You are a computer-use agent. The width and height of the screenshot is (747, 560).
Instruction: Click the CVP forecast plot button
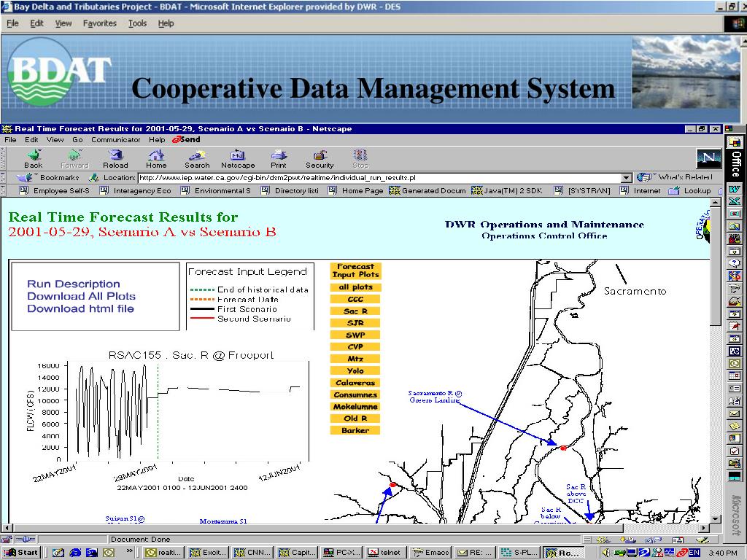coord(355,346)
